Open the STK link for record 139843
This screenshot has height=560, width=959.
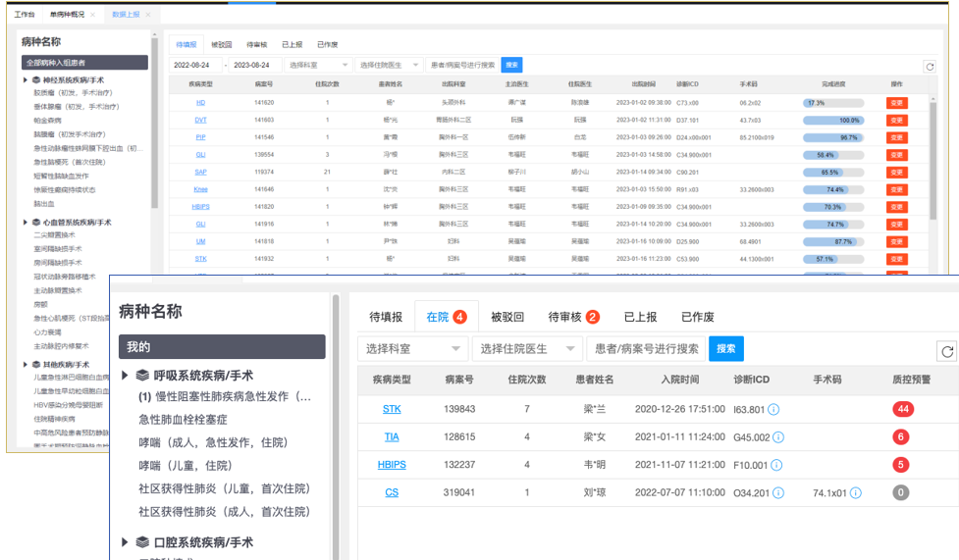pos(391,409)
